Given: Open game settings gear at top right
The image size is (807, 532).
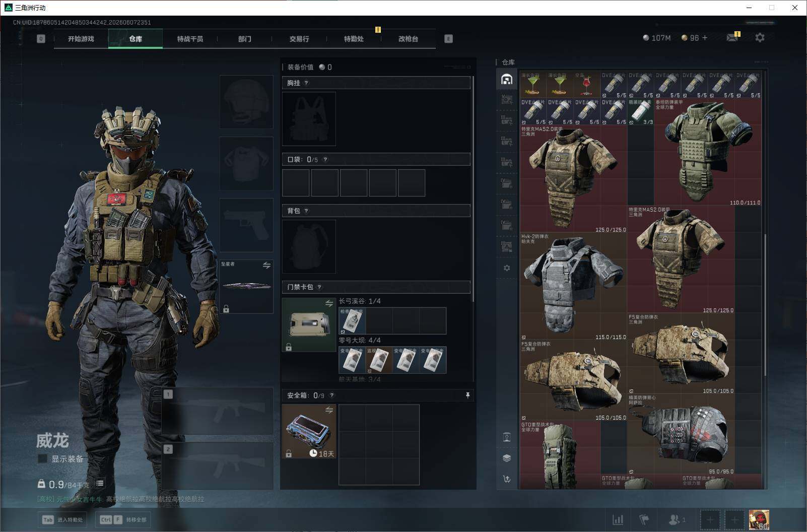Looking at the screenshot, I should 760,38.
